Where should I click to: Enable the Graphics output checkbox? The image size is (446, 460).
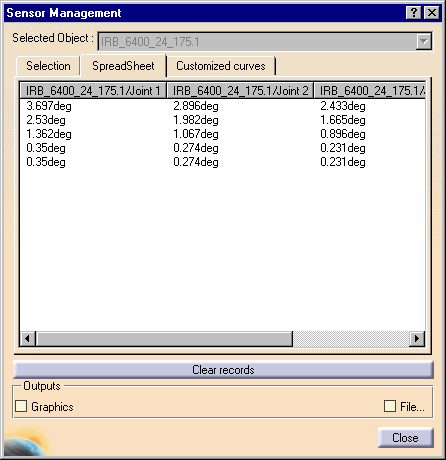(21, 406)
